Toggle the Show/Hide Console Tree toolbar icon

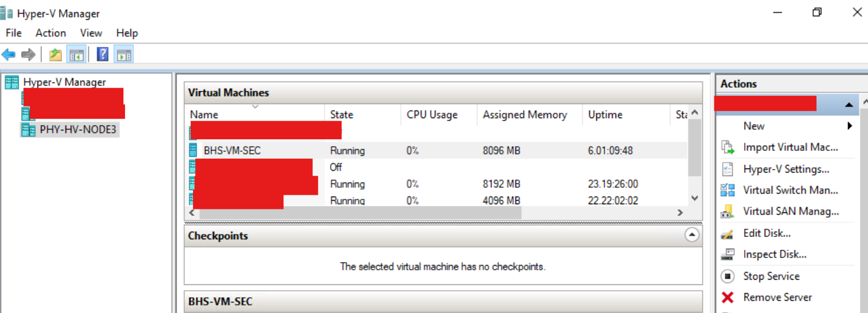(x=76, y=55)
